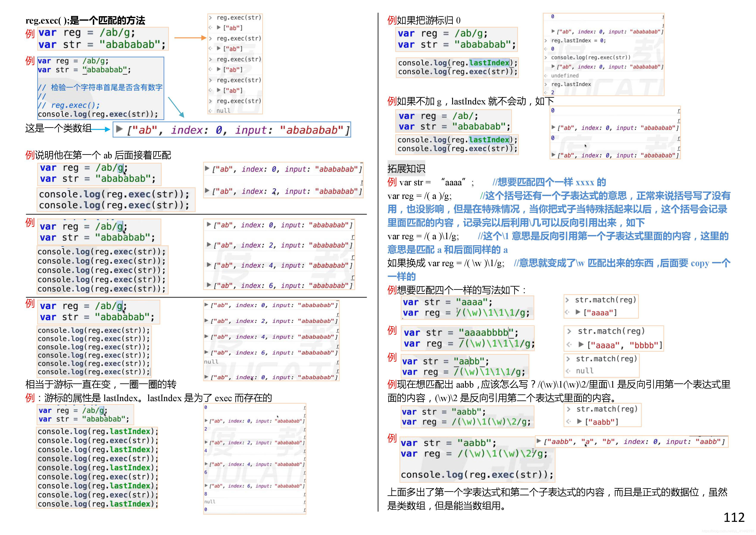The height and width of the screenshot is (535, 756).
Task: Click the line about lastIndex 是为了 exec 而存在的
Action: 148,398
